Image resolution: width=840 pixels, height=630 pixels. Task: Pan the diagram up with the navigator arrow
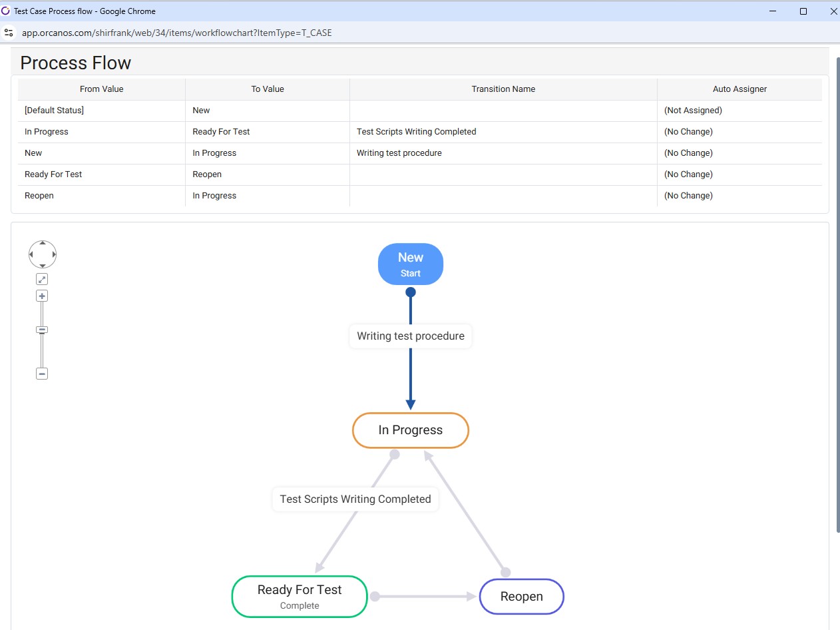pos(43,244)
